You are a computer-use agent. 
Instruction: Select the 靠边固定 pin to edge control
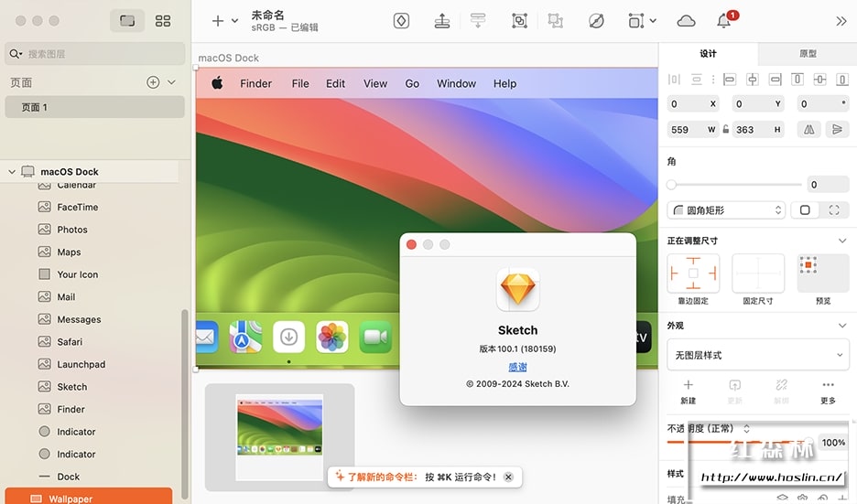pyautogui.click(x=693, y=273)
